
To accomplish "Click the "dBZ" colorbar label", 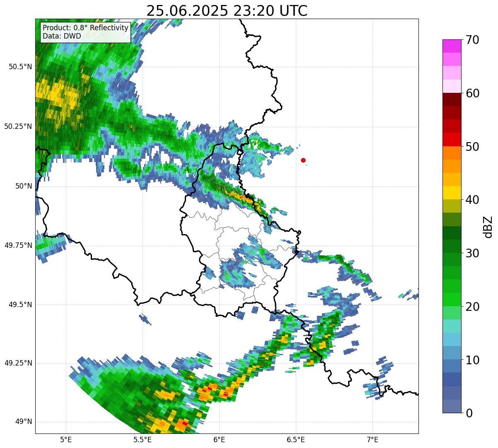I will coord(488,226).
